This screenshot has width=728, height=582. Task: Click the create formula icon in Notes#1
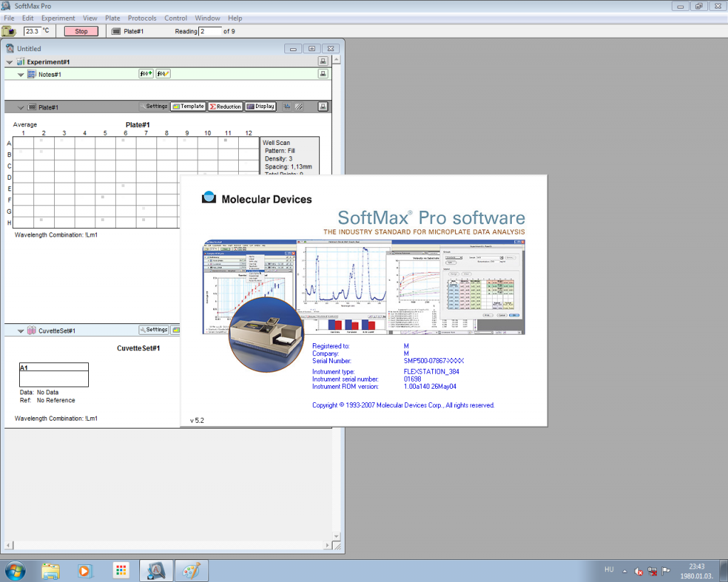pyautogui.click(x=146, y=74)
